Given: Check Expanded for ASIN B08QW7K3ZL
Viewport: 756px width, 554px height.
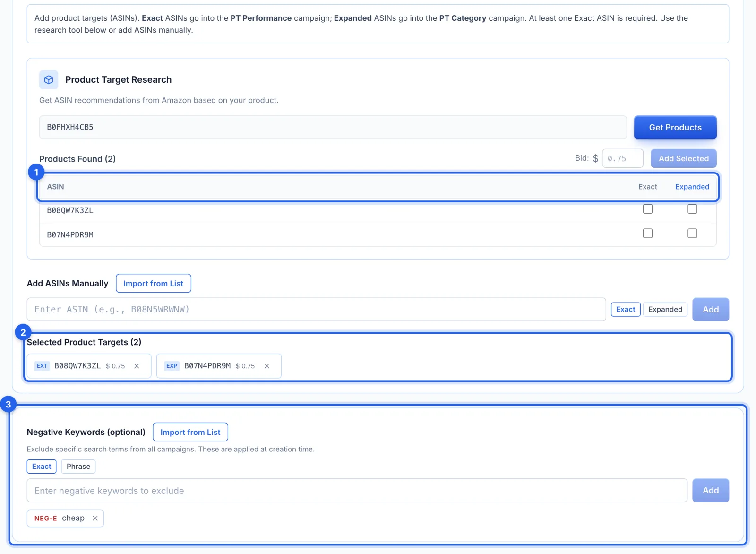Looking at the screenshot, I should pos(692,209).
